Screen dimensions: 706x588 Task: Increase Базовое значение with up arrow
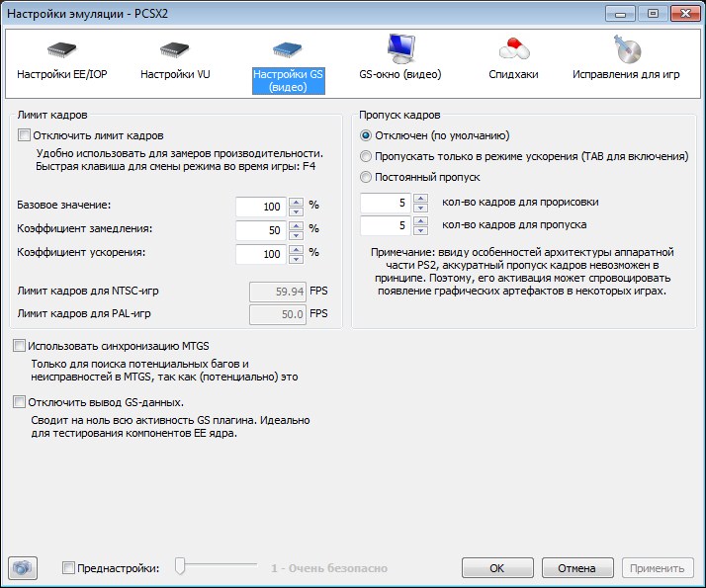[x=296, y=203]
